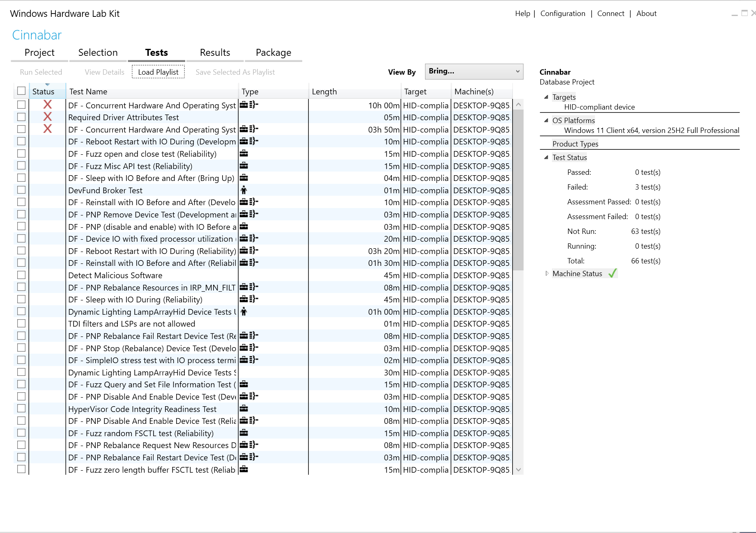Screen dimensions: 756x533
Task: Click the type icon for DF - Fuzz open and close test
Action: coord(244,153)
